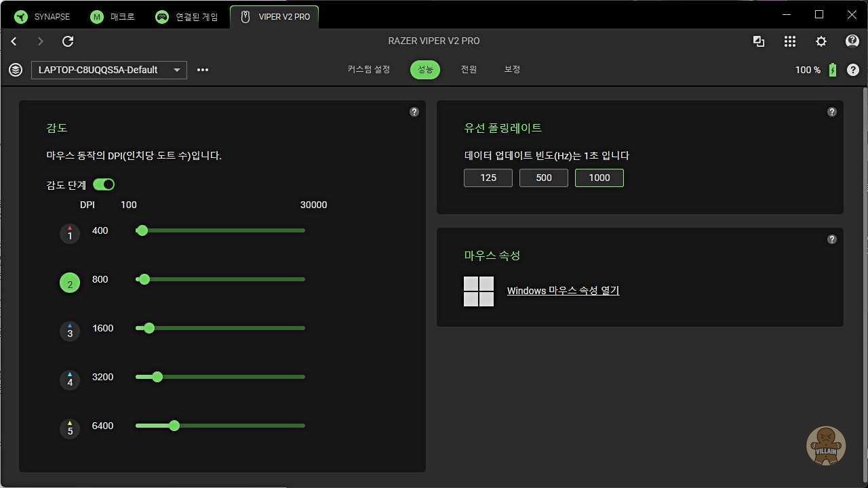Image resolution: width=868 pixels, height=488 pixels.
Task: Go forward with the right arrow
Action: point(41,41)
